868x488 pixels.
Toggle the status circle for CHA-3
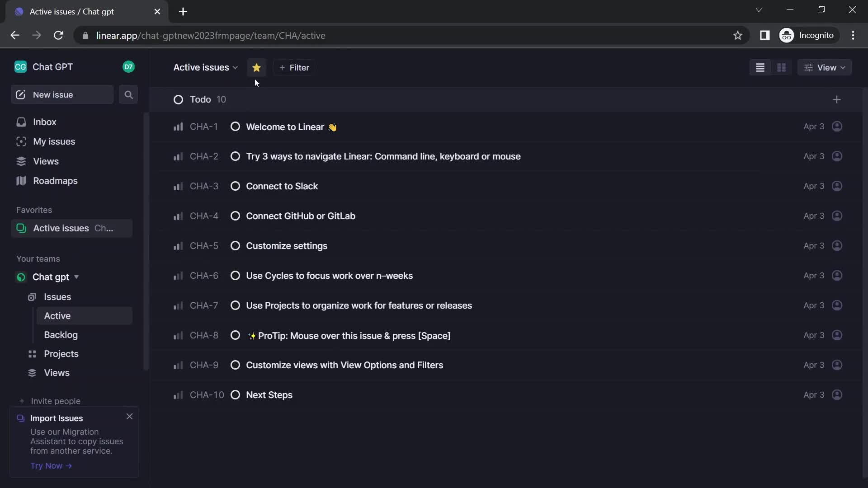pyautogui.click(x=235, y=186)
